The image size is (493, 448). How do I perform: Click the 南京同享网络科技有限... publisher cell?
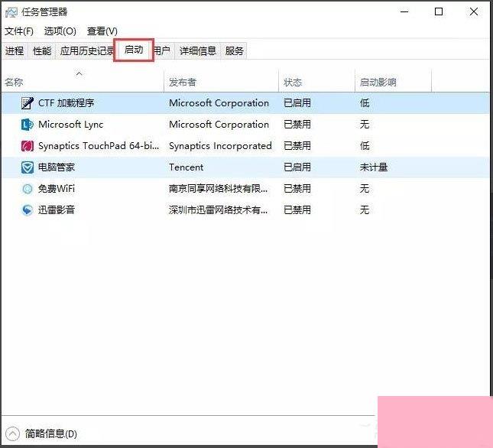coord(219,189)
